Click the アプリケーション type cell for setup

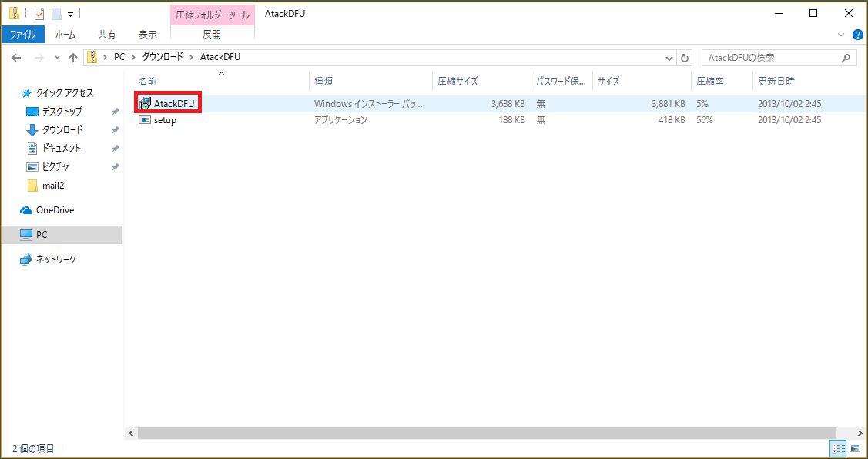point(340,119)
